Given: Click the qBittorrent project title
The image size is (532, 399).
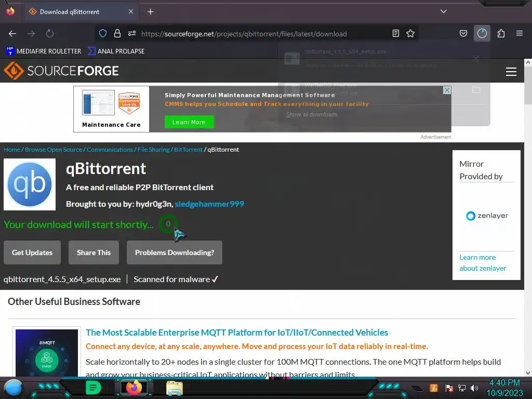Looking at the screenshot, I should click(106, 169).
